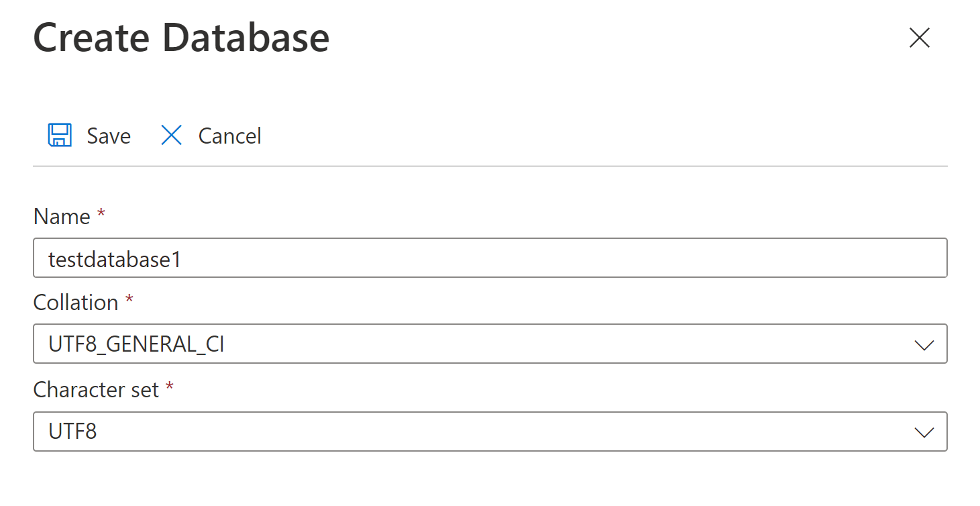Expand the Collation chevron arrow

click(924, 344)
